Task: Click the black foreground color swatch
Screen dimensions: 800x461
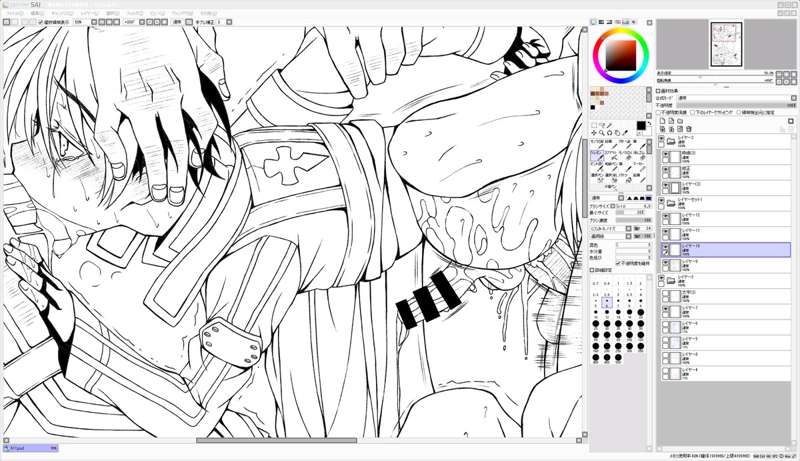Action: pyautogui.click(x=642, y=125)
